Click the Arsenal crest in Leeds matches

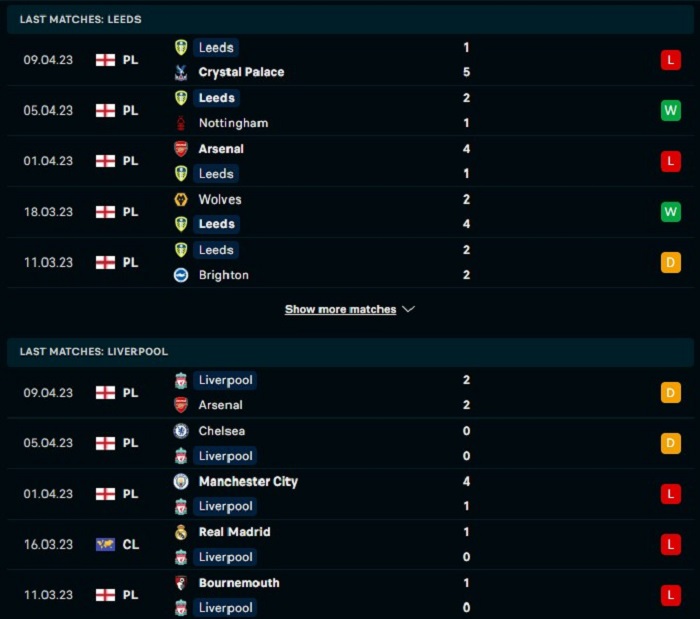point(181,149)
